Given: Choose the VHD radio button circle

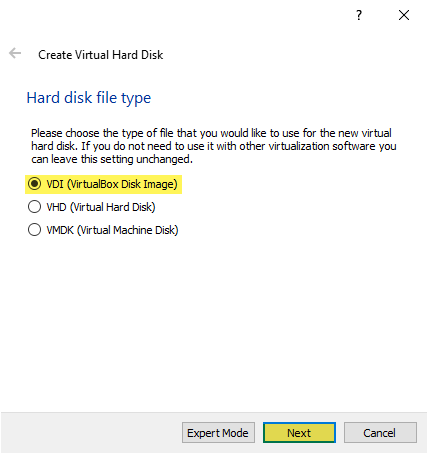Looking at the screenshot, I should coord(34,207).
